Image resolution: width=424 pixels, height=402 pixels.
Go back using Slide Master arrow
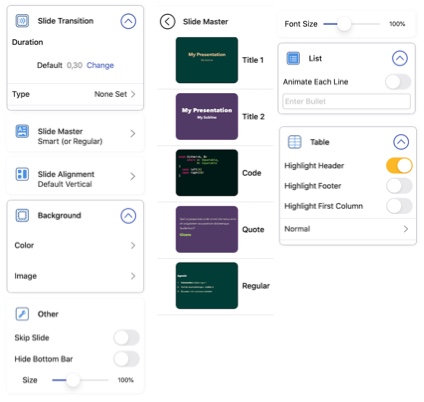pyautogui.click(x=167, y=22)
